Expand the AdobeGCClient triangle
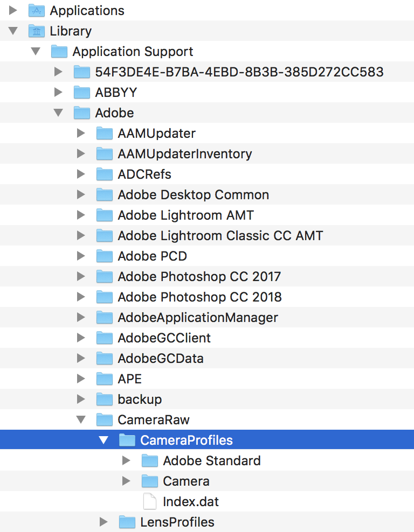Image resolution: width=414 pixels, height=532 pixels. [81, 338]
